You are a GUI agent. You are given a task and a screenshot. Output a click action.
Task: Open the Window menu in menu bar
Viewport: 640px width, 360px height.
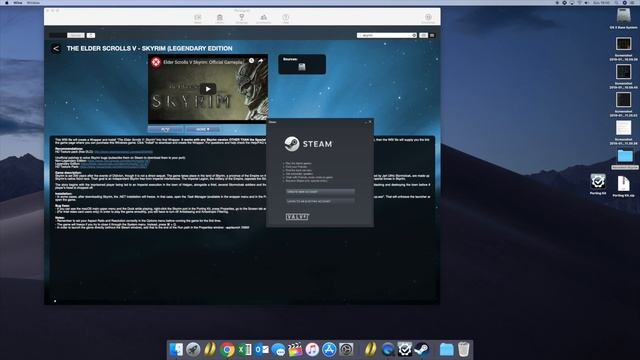(x=33, y=2)
